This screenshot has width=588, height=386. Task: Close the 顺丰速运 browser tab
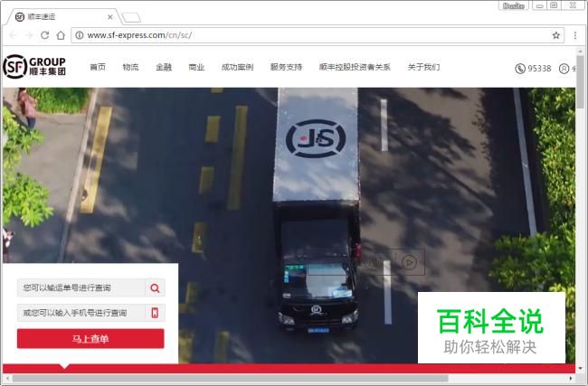(x=109, y=17)
